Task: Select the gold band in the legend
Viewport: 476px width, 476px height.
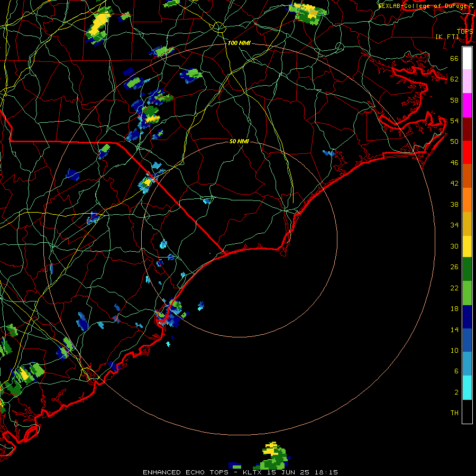Action: click(x=467, y=223)
